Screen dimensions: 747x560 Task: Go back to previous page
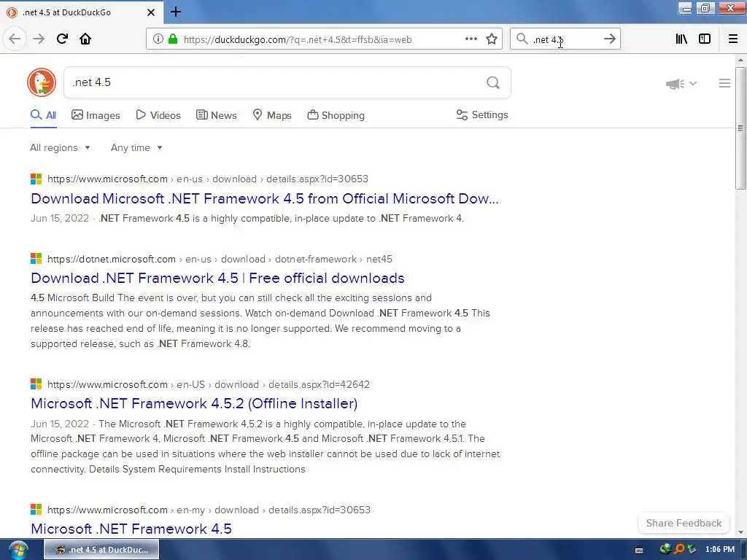point(15,39)
